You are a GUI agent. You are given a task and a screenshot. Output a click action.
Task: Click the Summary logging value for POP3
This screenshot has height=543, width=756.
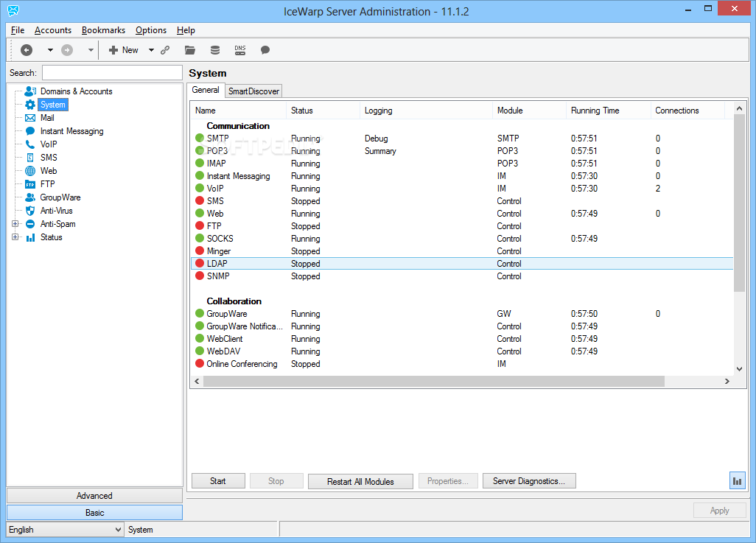click(380, 151)
